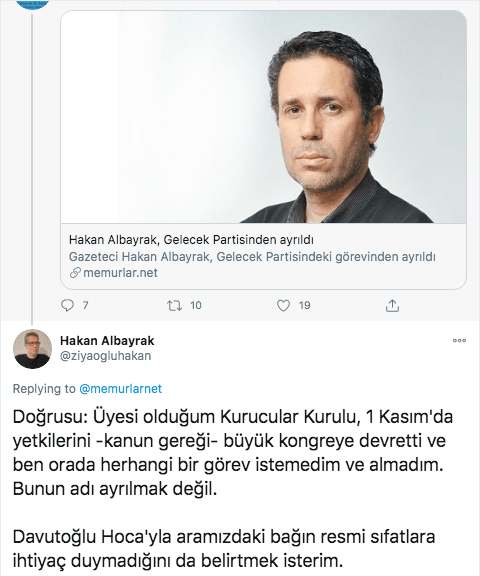480x576 pixels.
Task: Click the reply speech bubble icon
Action: [67, 306]
